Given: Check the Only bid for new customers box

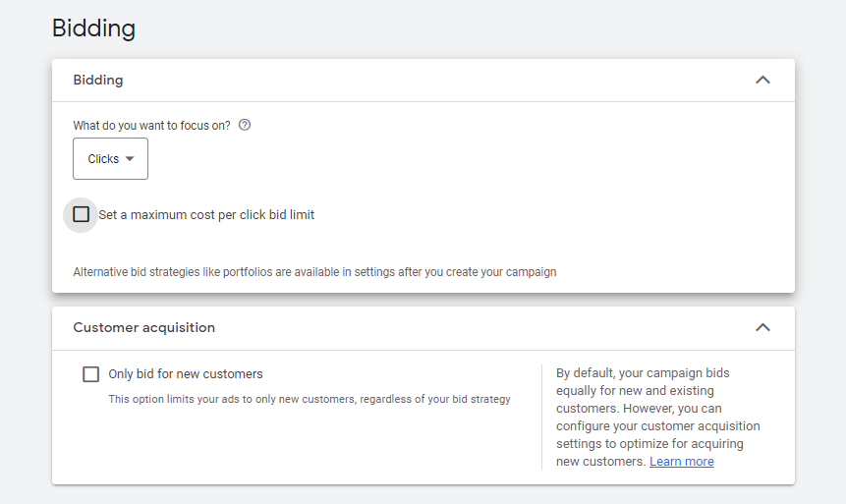Looking at the screenshot, I should [91, 374].
